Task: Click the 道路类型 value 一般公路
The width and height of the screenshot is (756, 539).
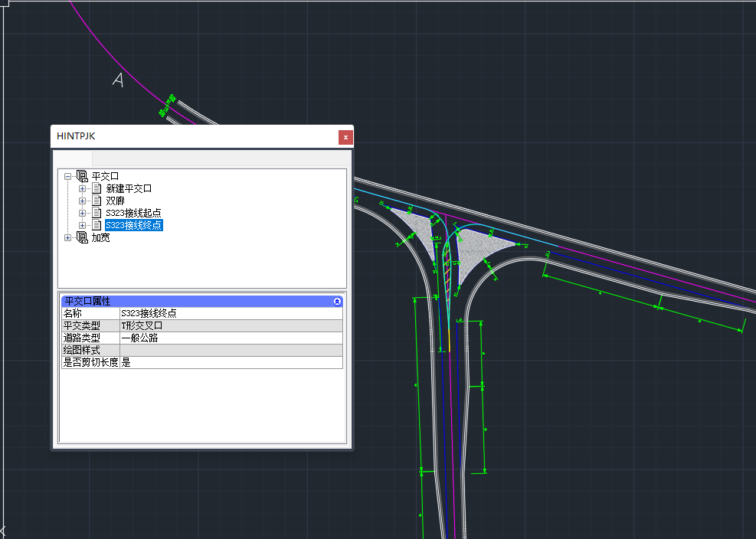Action: [x=230, y=338]
